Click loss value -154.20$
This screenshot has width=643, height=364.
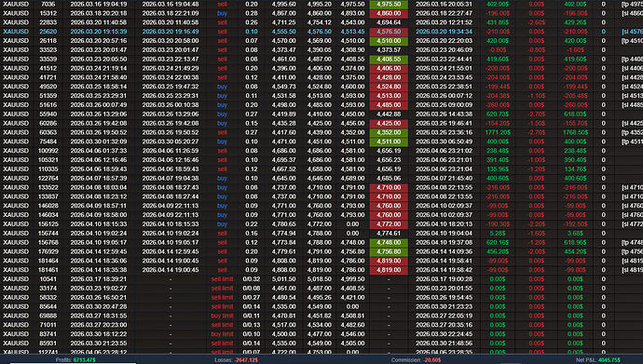tap(498, 123)
